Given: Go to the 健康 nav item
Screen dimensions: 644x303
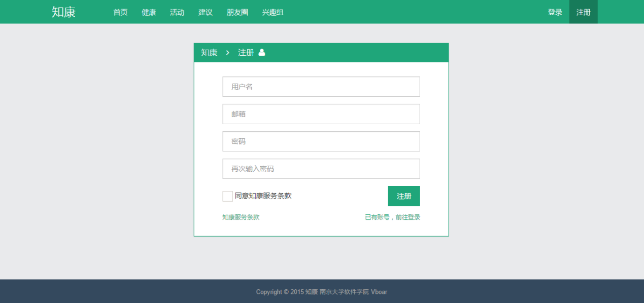Looking at the screenshot, I should 149,12.
